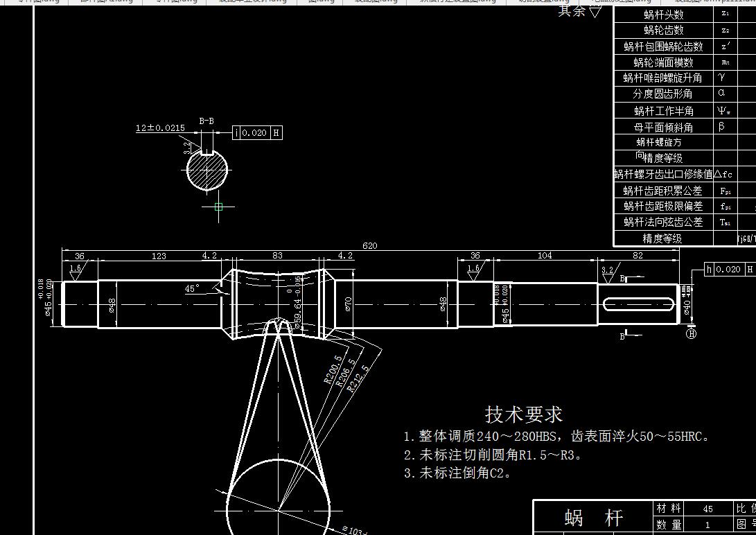
Task: Click the circled H datum symbol
Action: [x=691, y=333]
